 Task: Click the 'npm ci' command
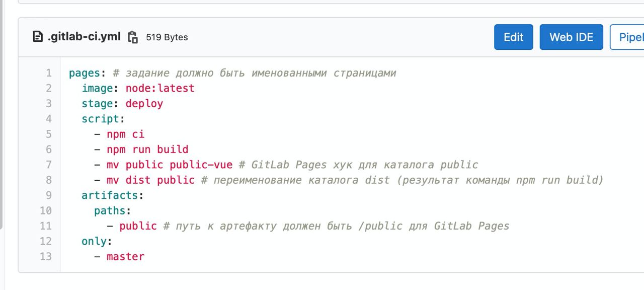[x=125, y=134]
